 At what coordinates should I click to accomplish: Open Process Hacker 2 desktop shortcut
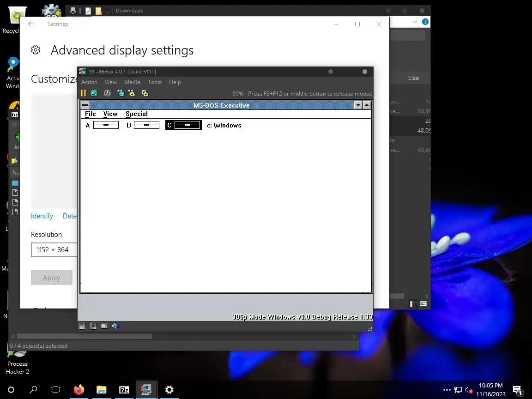tap(17, 363)
